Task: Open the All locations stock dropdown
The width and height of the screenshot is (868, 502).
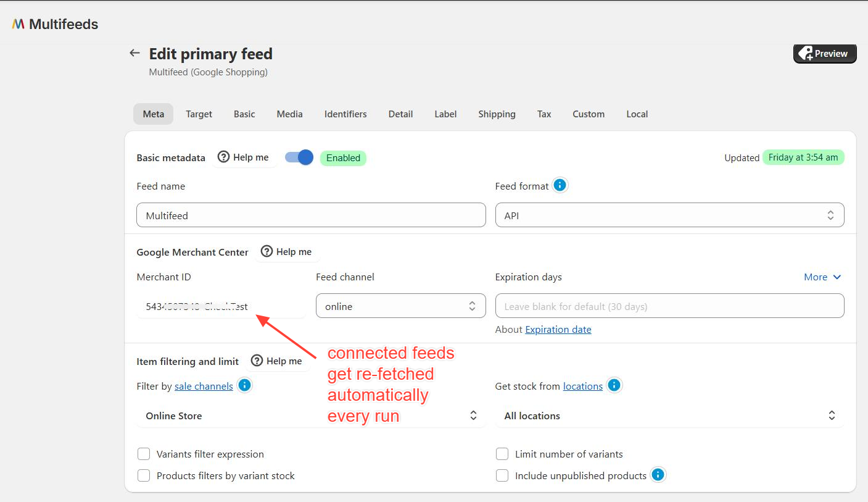Action: [x=669, y=416]
